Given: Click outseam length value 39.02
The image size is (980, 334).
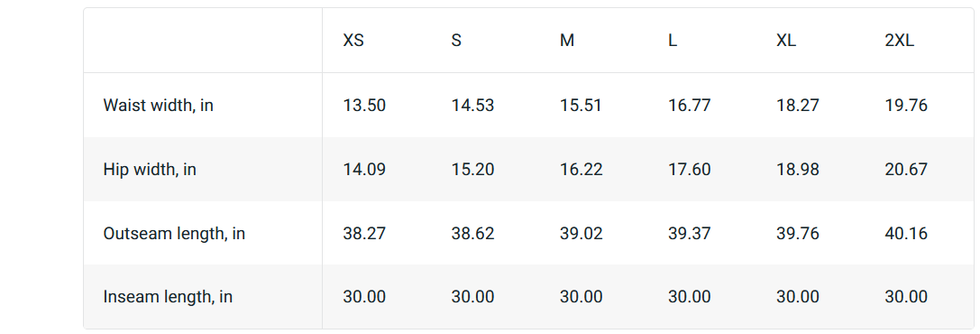Looking at the screenshot, I should [582, 234].
